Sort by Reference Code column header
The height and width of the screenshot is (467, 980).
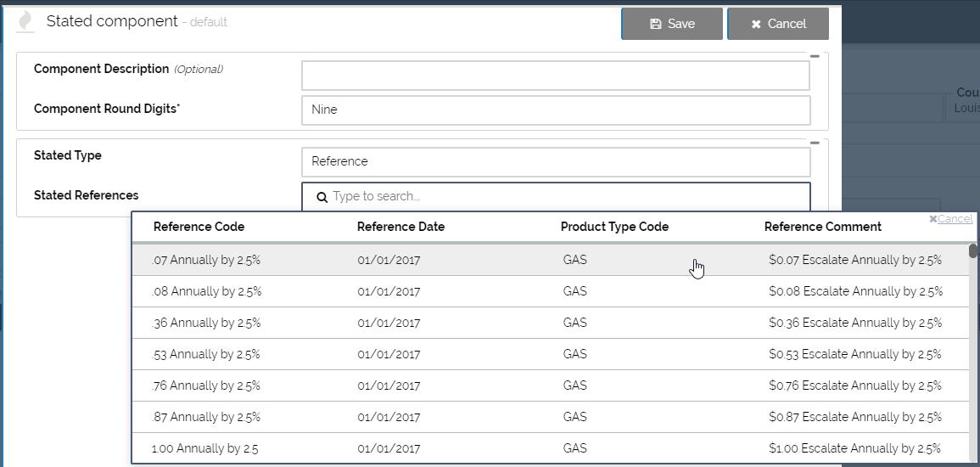click(x=199, y=227)
